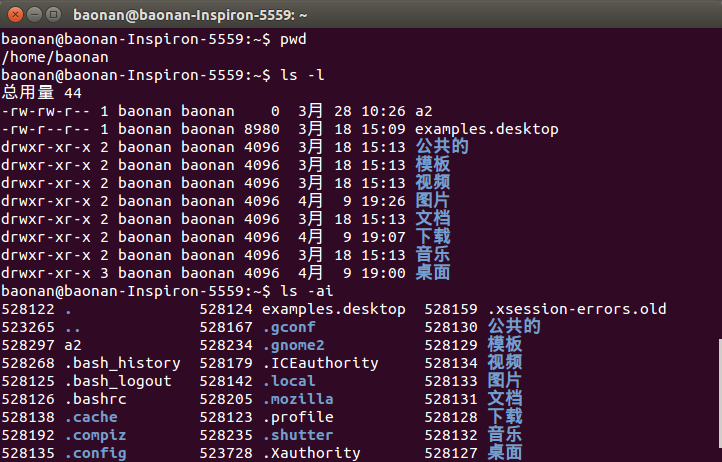Click the .compiz directory name

pyautogui.click(x=95, y=435)
